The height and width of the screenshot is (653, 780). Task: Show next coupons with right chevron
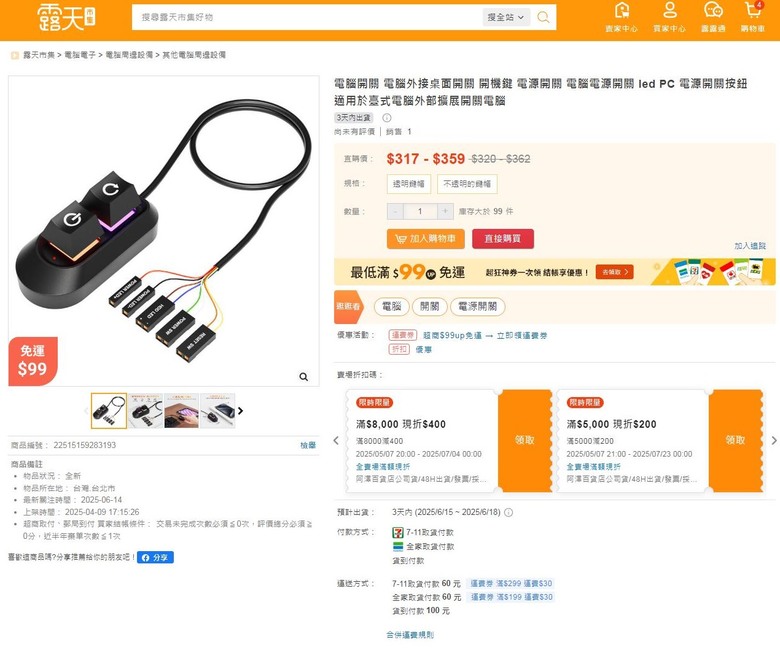point(774,440)
